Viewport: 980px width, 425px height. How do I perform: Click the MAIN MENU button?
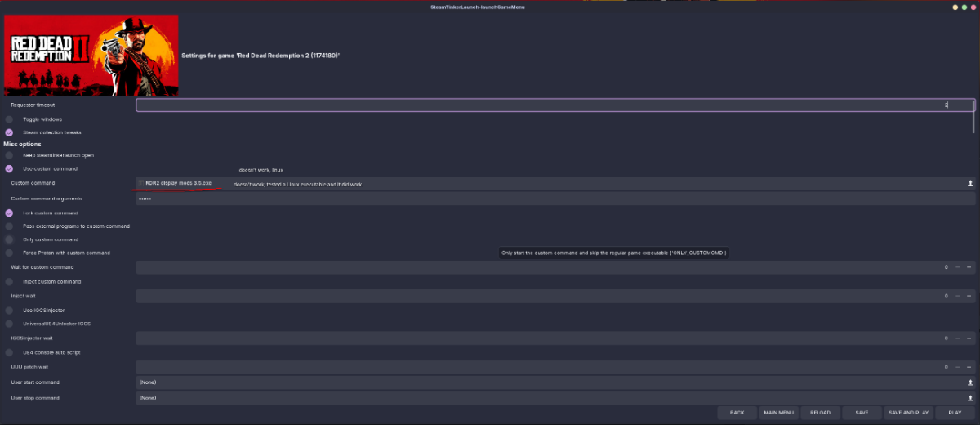point(778,413)
